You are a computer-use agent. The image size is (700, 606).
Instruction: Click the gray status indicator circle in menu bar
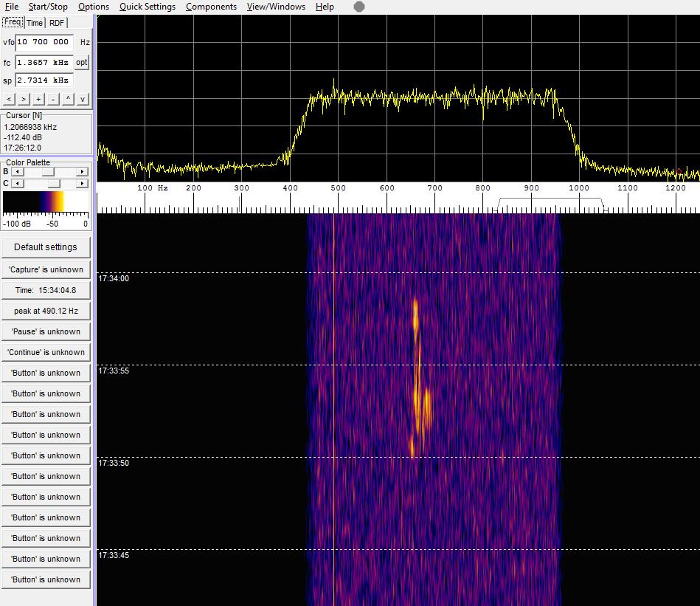pyautogui.click(x=359, y=7)
